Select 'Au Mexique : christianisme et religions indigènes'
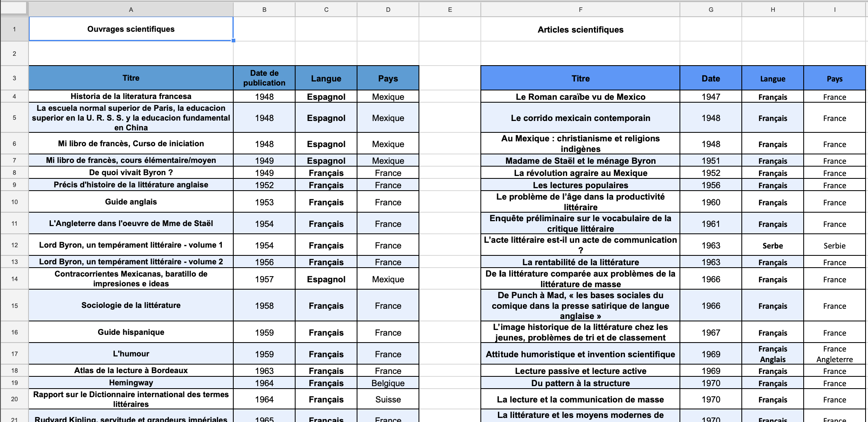Screen dimensions: 868x422 point(580,143)
